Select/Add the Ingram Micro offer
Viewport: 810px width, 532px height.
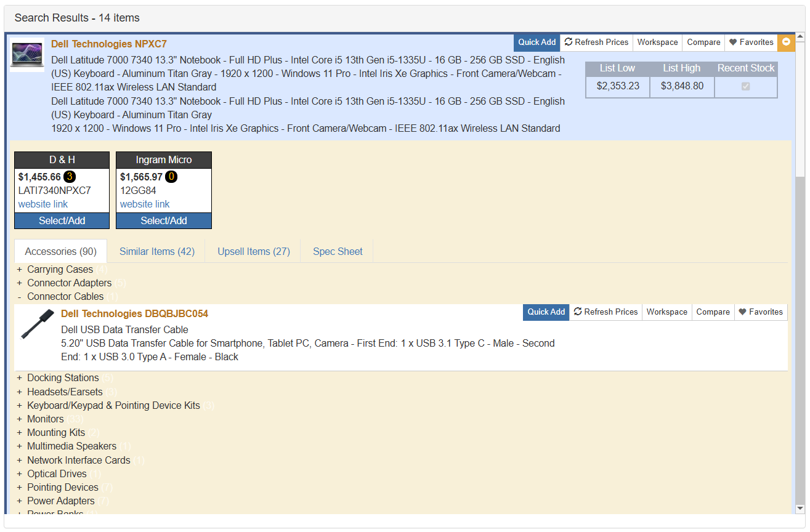(164, 220)
